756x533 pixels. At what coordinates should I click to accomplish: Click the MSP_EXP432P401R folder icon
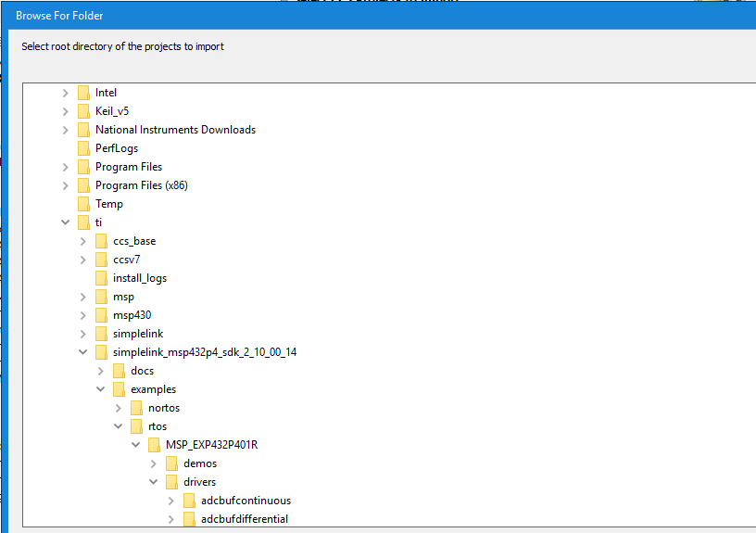click(x=155, y=445)
